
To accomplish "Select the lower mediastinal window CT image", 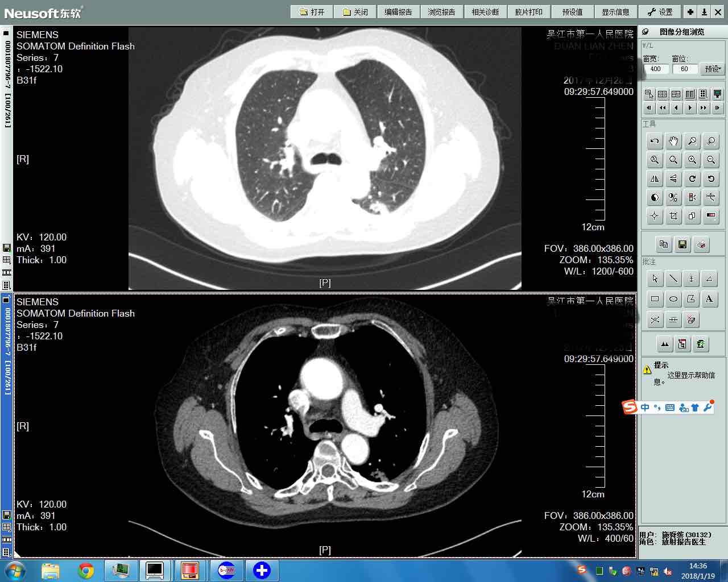I will click(x=325, y=426).
